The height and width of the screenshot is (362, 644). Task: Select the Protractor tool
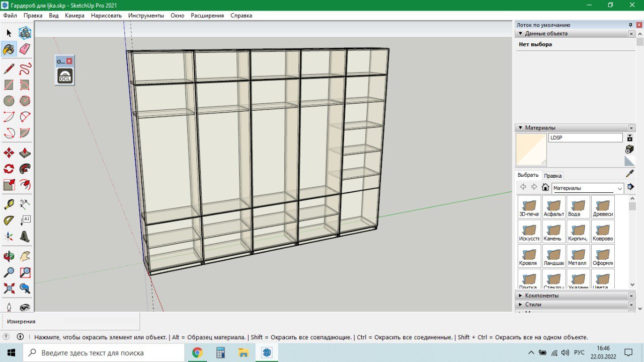tap(9, 220)
